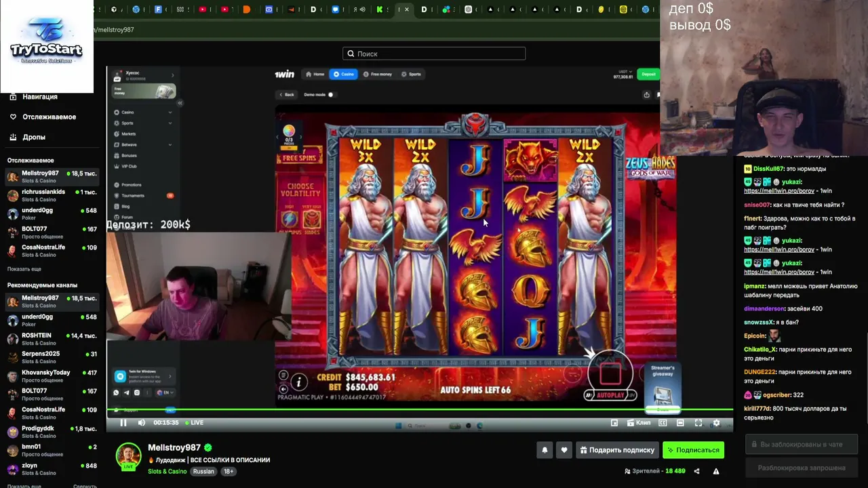This screenshot has height=488, width=868.
Task: Open the slot game info icon
Action: click(x=298, y=382)
